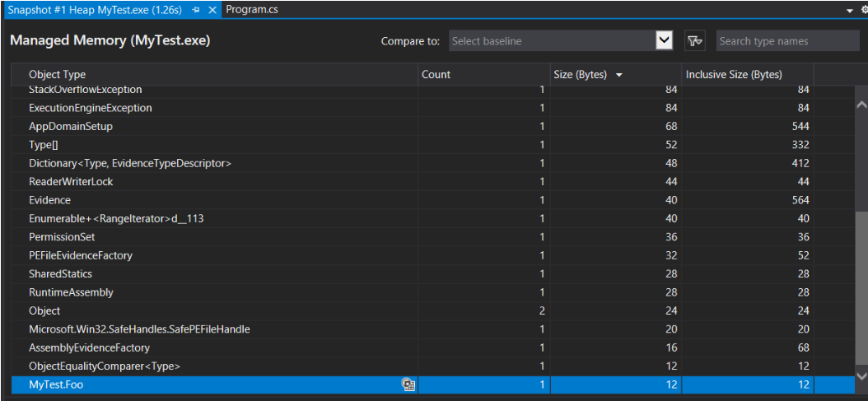Switch to the Program.cs tab

(x=252, y=10)
